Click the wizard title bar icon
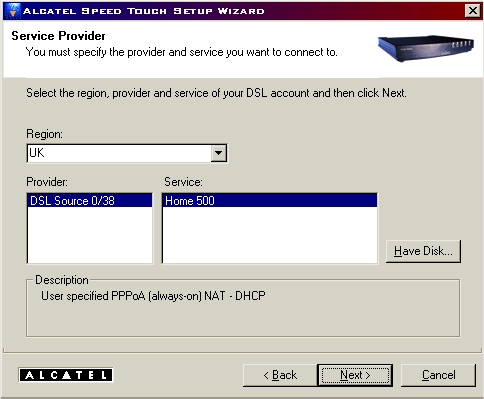Image resolution: width=484 pixels, height=399 pixels. (13, 11)
